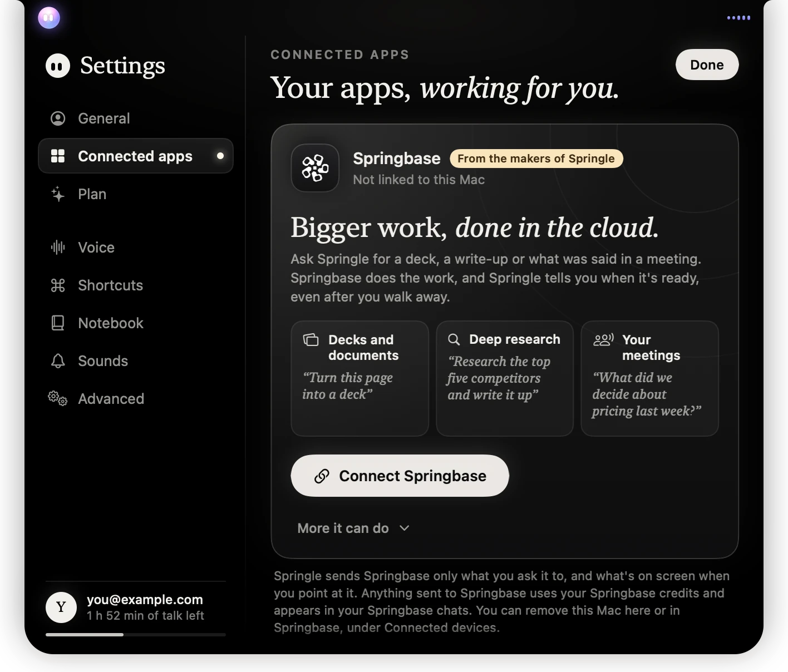Click the Plan sparkle icon
Viewport: 788px width, 672px height.
click(58, 194)
